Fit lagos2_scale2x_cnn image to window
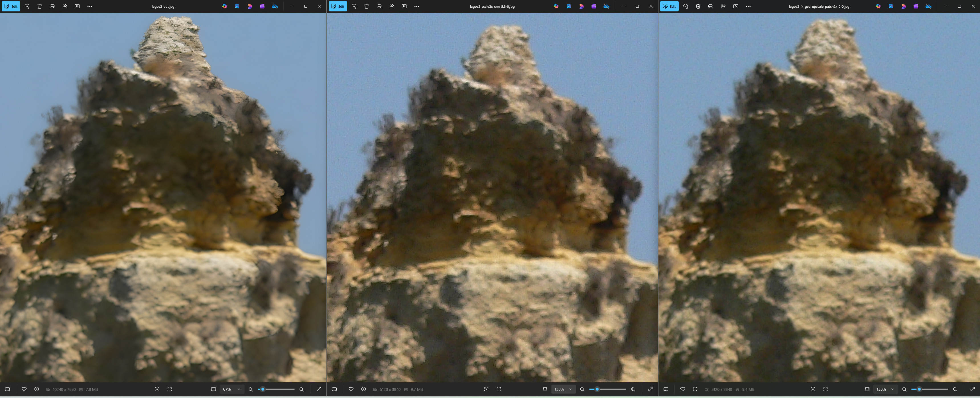Viewport: 980px width, 398px height. (545, 389)
